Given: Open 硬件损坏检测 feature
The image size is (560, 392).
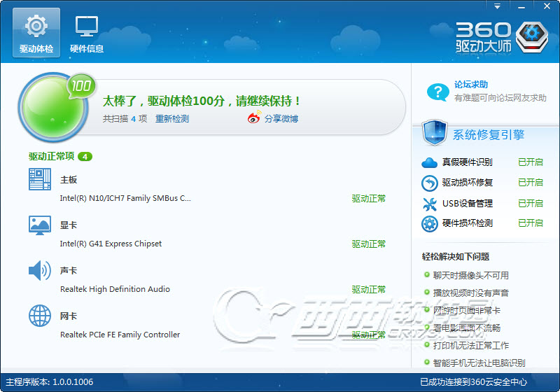Looking at the screenshot, I should (x=467, y=223).
